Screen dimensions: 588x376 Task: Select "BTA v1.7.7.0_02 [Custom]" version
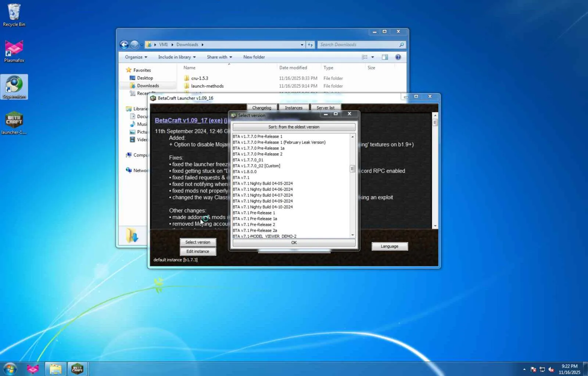256,166
